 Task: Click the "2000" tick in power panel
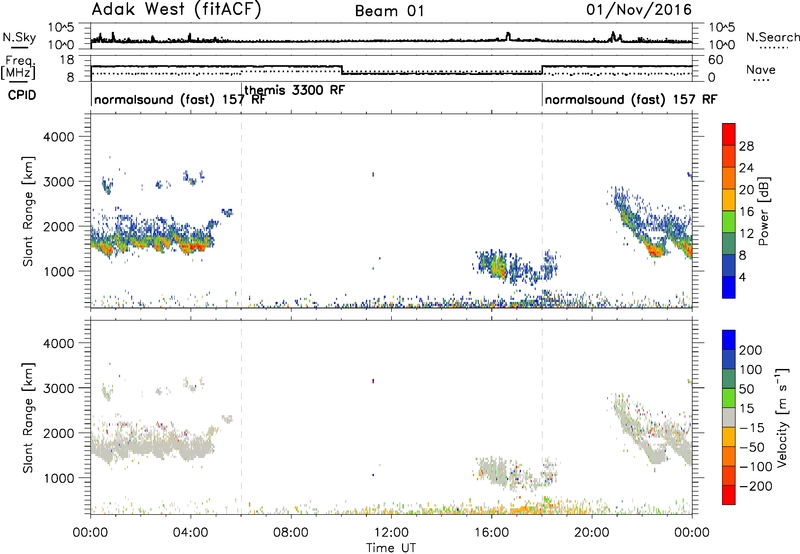59,226
